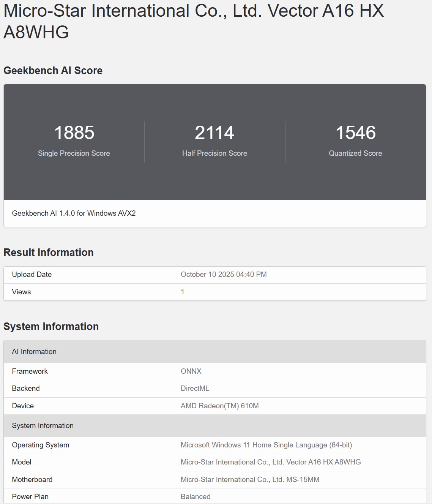The height and width of the screenshot is (504, 432).
Task: Click the Model row value in the table
Action: pos(270,462)
